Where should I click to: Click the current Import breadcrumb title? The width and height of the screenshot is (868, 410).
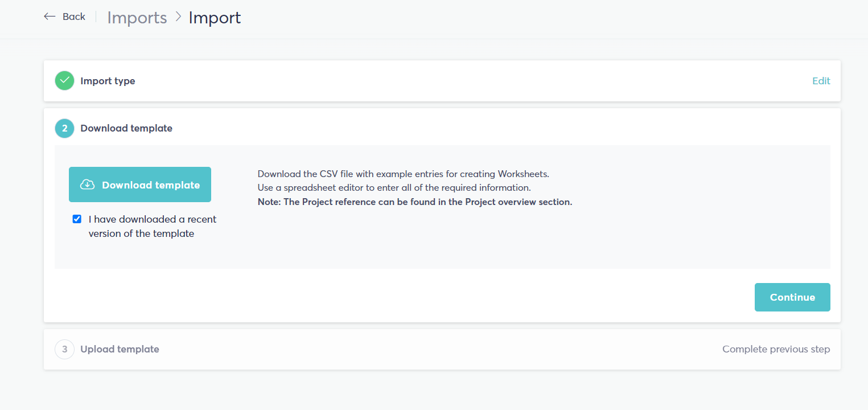(215, 18)
